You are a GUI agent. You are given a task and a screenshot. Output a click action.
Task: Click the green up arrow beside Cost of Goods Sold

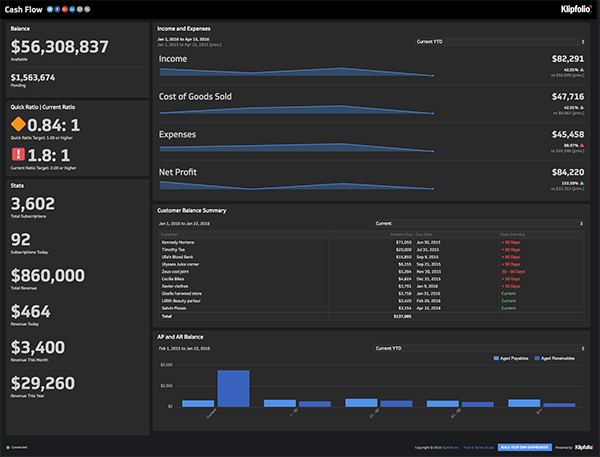pos(582,108)
